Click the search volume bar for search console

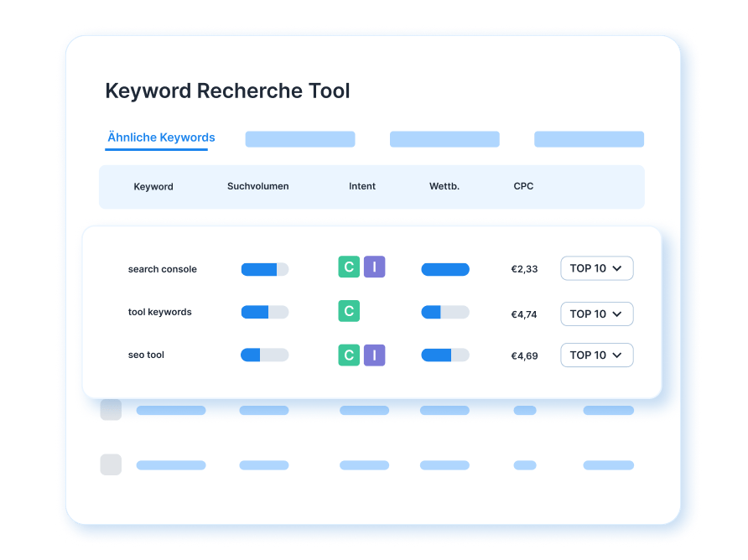point(265,269)
